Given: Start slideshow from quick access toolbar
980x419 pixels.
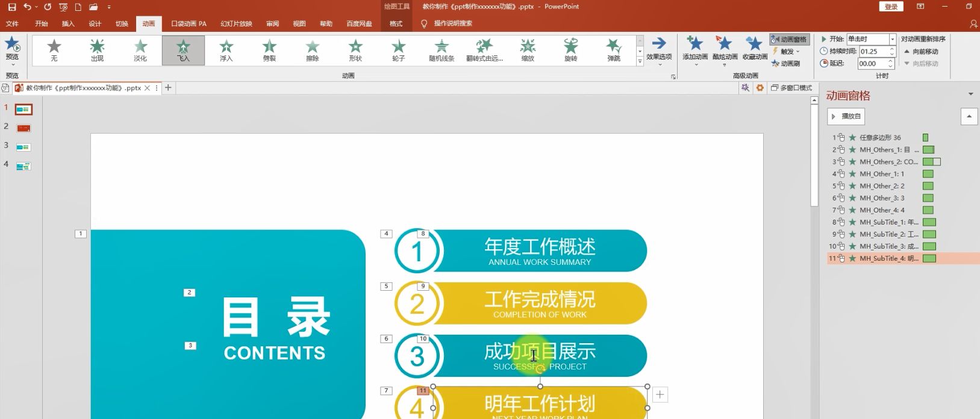Looking at the screenshot, I should point(63,7).
